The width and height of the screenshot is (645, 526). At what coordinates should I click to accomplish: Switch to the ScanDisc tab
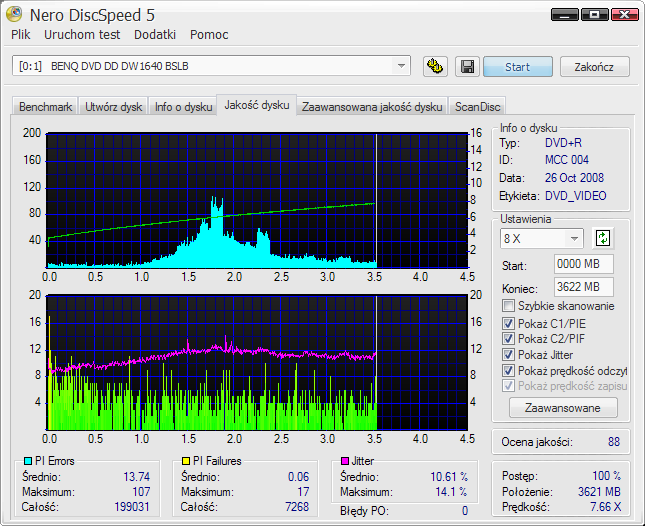click(x=477, y=107)
